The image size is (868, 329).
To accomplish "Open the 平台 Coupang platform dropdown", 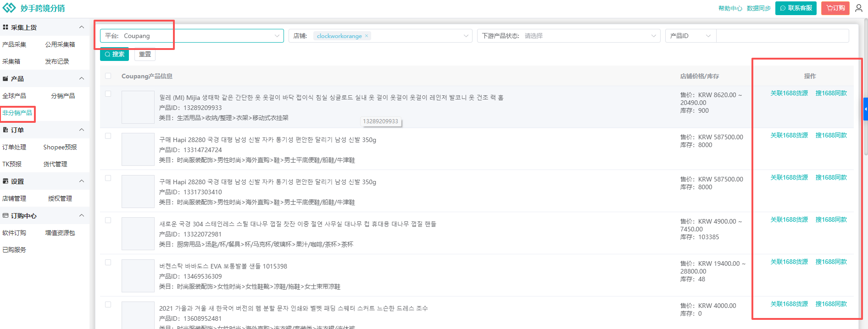I will pos(192,36).
